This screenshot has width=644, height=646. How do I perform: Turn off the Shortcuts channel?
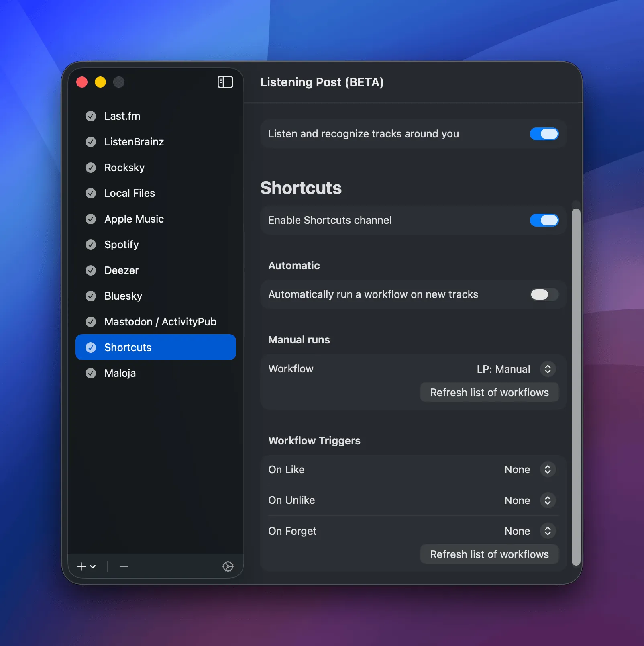tap(544, 220)
